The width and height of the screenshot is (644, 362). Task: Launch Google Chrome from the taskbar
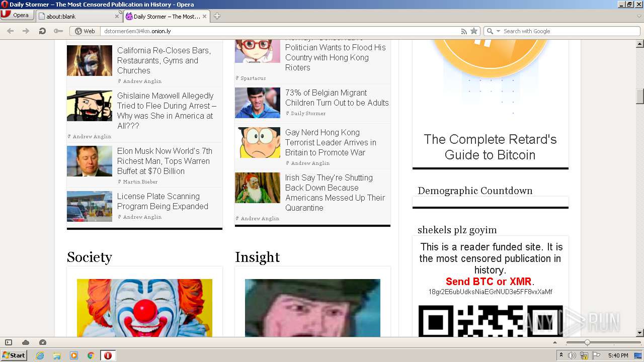(x=91, y=355)
